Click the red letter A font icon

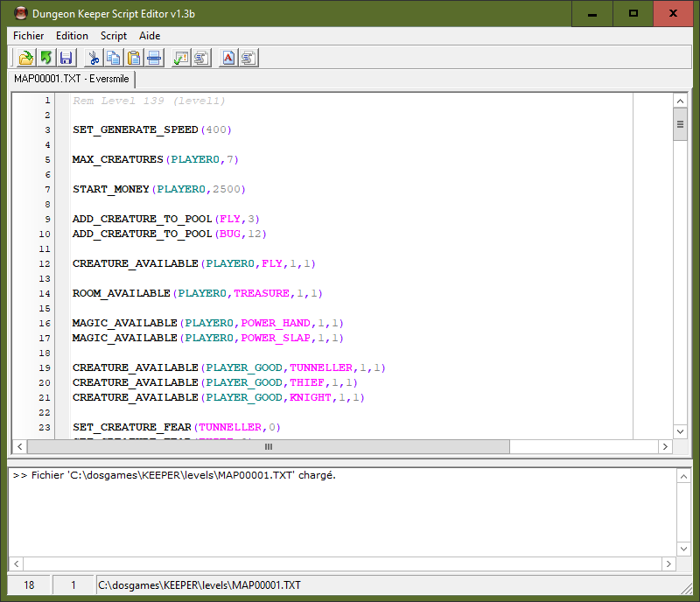[x=227, y=58]
